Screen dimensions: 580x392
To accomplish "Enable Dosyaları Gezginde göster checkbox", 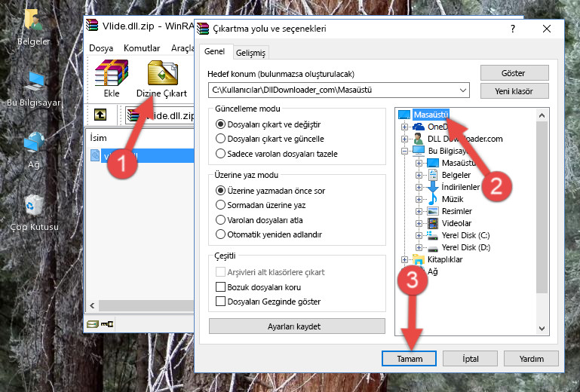I will (x=220, y=302).
